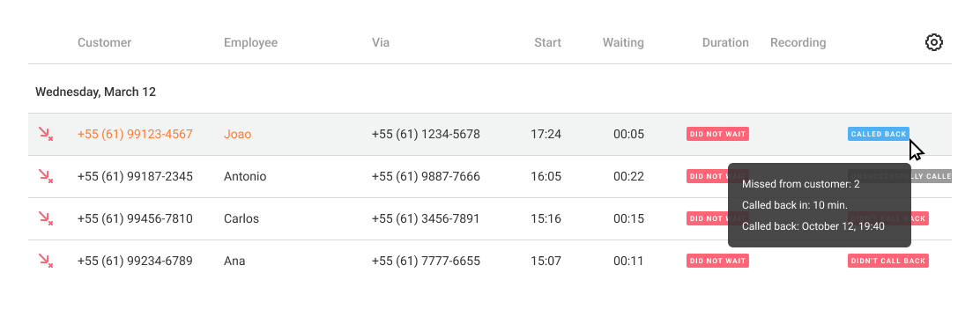980x317 pixels.
Task: Click missed call icon in Joao's row
Action: (46, 134)
